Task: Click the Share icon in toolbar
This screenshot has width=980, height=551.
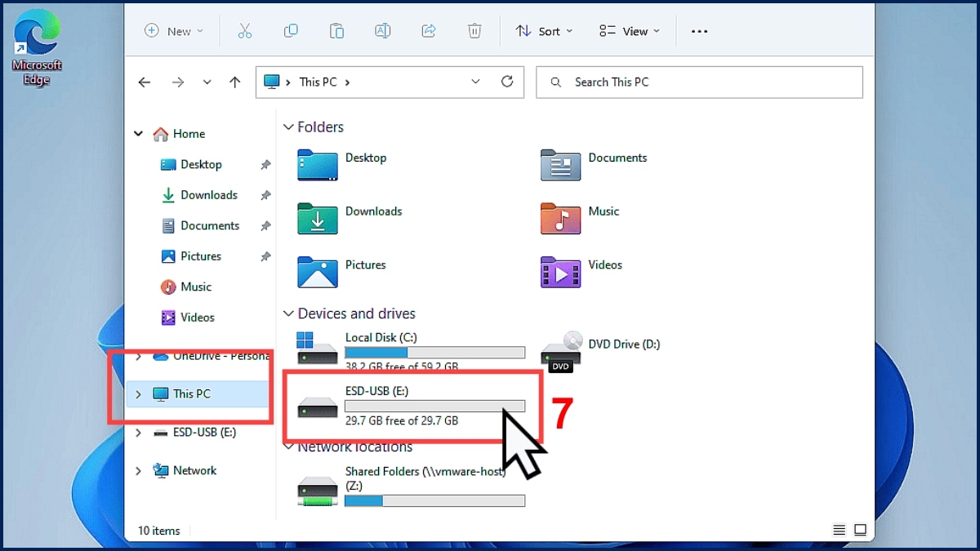Action: coord(428,31)
